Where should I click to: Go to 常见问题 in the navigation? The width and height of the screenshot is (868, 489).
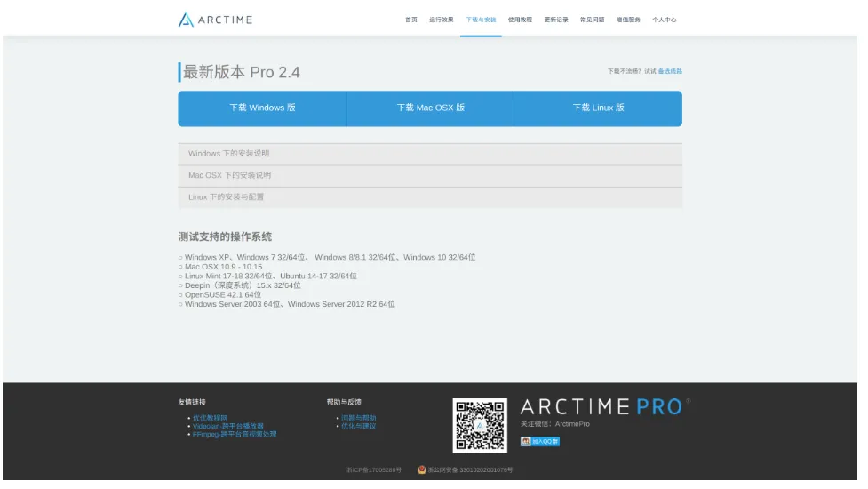tap(592, 20)
